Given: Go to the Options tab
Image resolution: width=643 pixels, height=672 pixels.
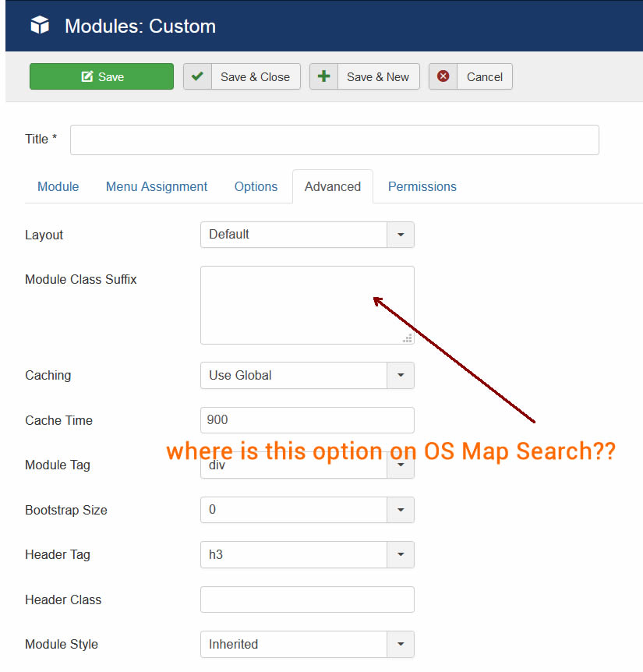Looking at the screenshot, I should (256, 186).
